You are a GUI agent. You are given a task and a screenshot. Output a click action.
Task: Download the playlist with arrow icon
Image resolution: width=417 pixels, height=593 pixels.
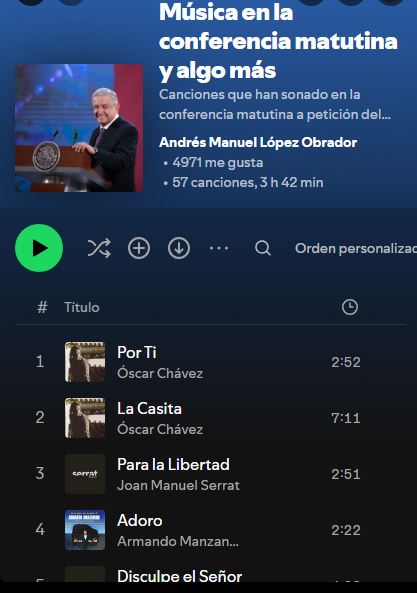point(179,248)
